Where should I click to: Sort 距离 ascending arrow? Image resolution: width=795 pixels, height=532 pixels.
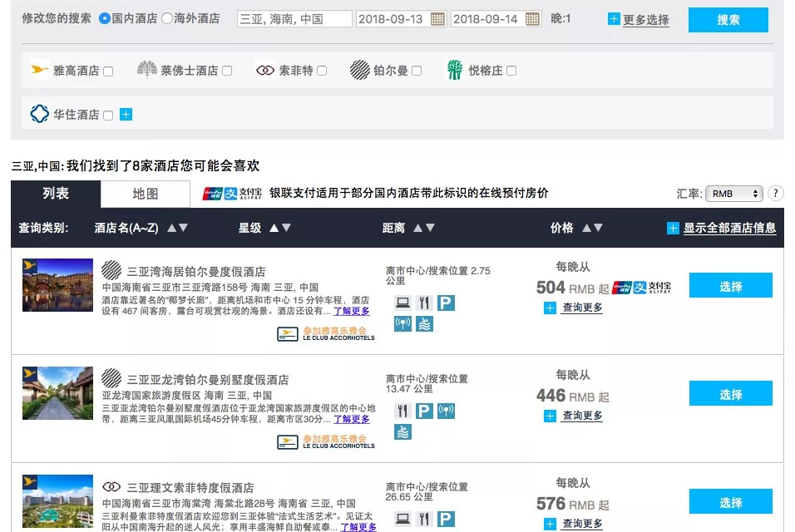point(417,228)
